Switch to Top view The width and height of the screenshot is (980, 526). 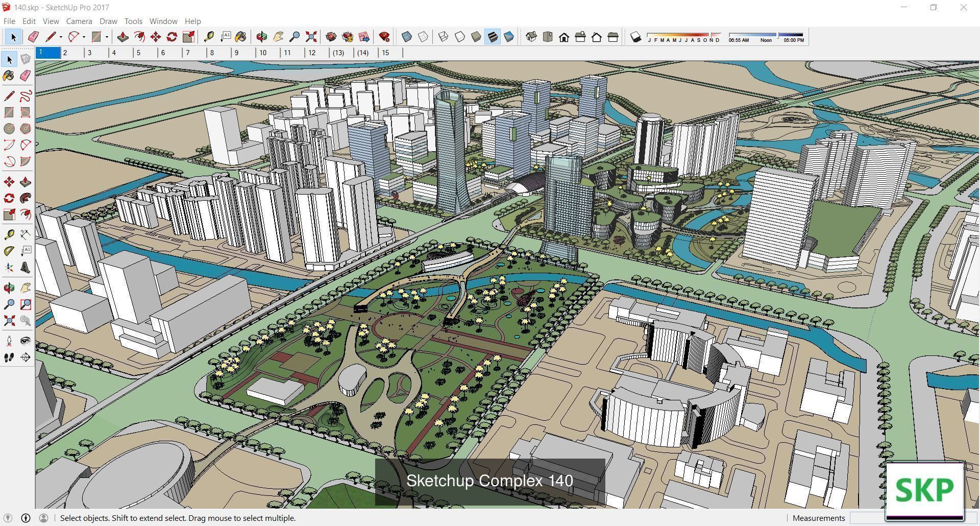[548, 37]
